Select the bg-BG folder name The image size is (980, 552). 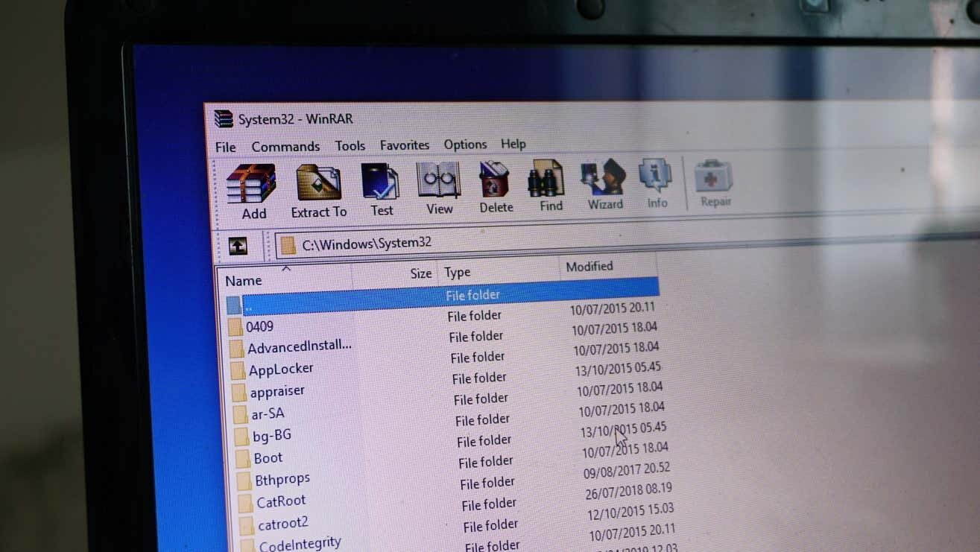[271, 435]
